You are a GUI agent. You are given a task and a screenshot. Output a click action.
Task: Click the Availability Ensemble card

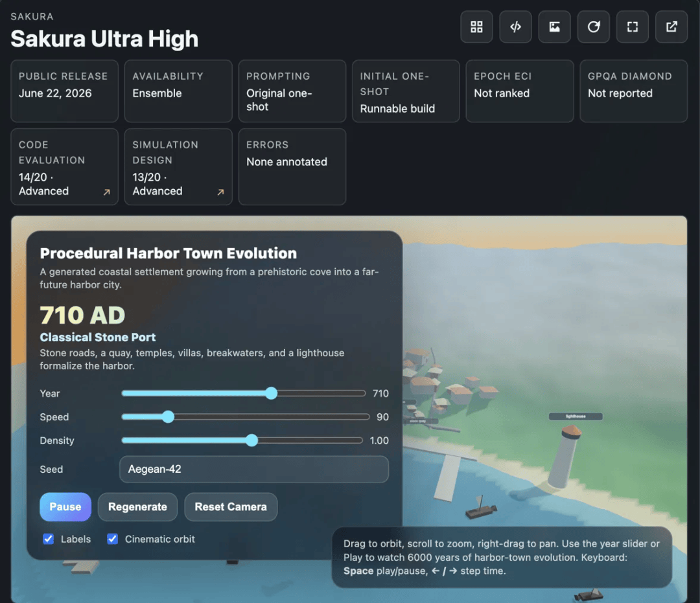[x=178, y=91]
